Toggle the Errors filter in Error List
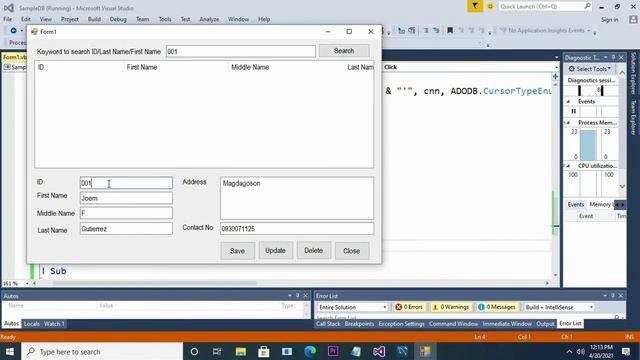 [x=409, y=307]
